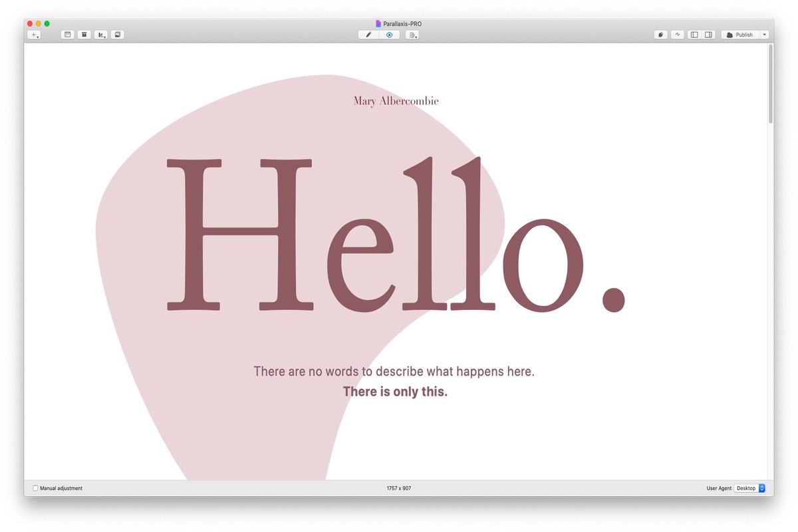This screenshot has height=532, width=798.
Task: Open the page document dropdown in toolbar
Action: (412, 35)
